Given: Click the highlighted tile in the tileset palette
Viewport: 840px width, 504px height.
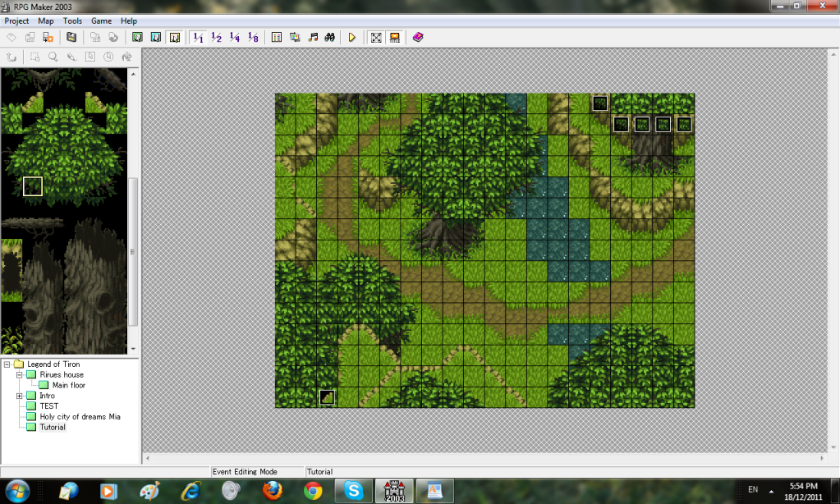Looking at the screenshot, I should coord(33,186).
